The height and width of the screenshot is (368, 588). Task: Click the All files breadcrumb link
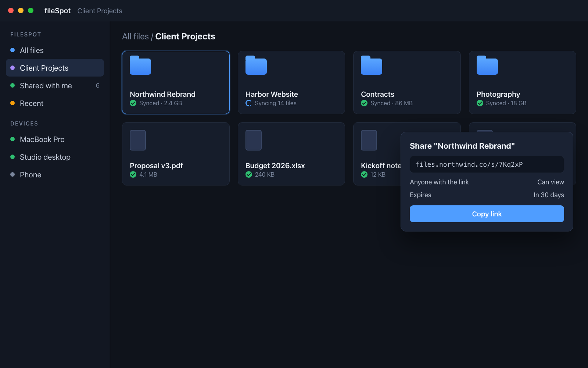pyautogui.click(x=135, y=36)
